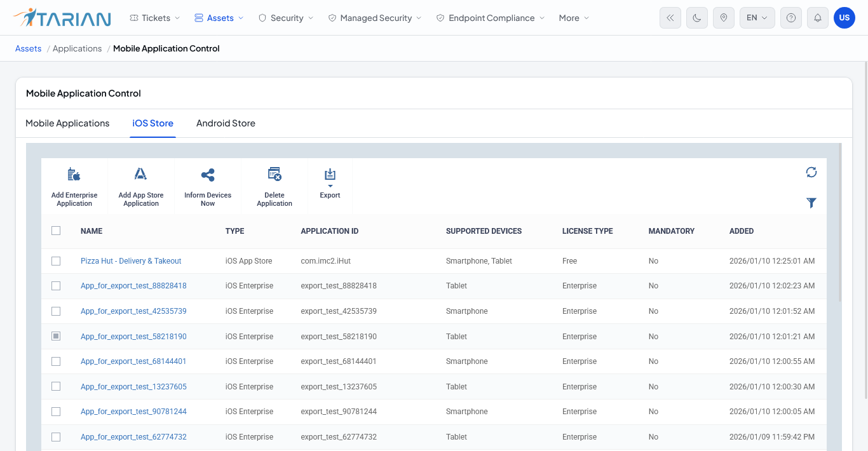Screen dimensions: 868x451
Task: Collapse the navigation with double-chevron button
Action: pos(670,18)
